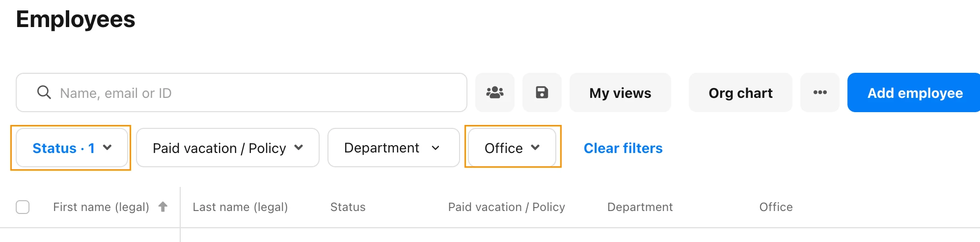Click the sort arrow beside First name
Image resolution: width=980 pixels, height=242 pixels.
163,207
